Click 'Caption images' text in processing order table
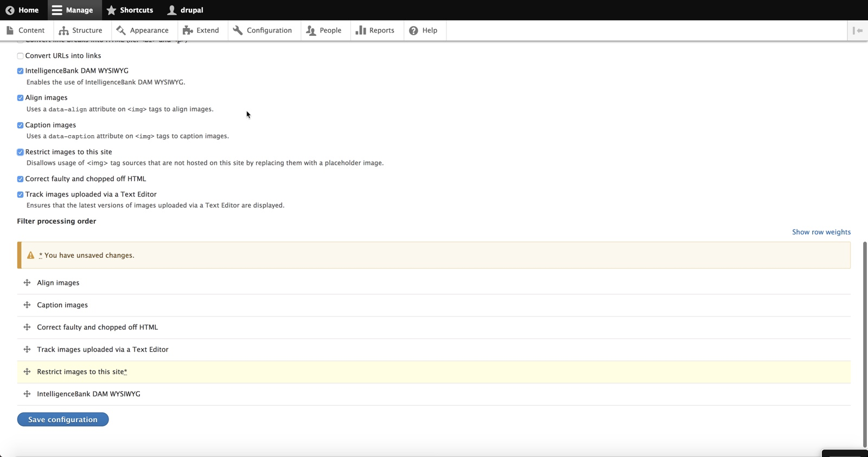868x457 pixels. tap(62, 305)
